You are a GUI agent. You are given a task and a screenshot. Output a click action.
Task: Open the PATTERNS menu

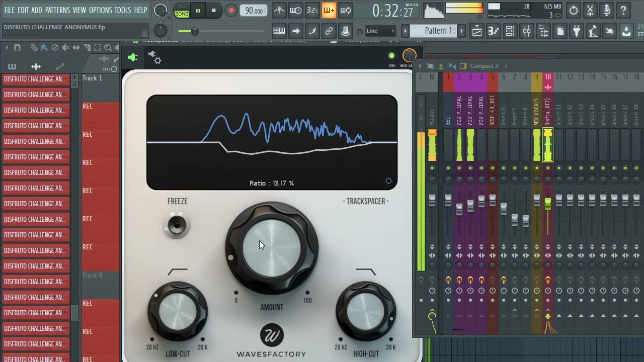tap(57, 10)
